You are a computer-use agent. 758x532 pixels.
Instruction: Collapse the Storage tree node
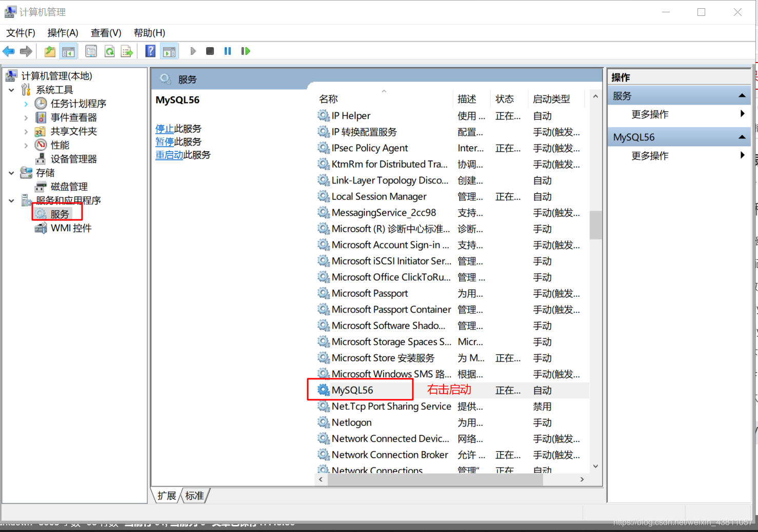[11, 173]
